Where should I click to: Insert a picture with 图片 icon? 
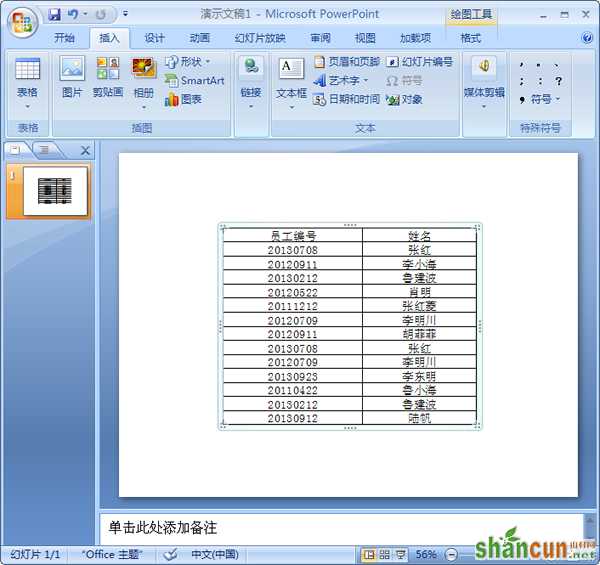click(72, 77)
